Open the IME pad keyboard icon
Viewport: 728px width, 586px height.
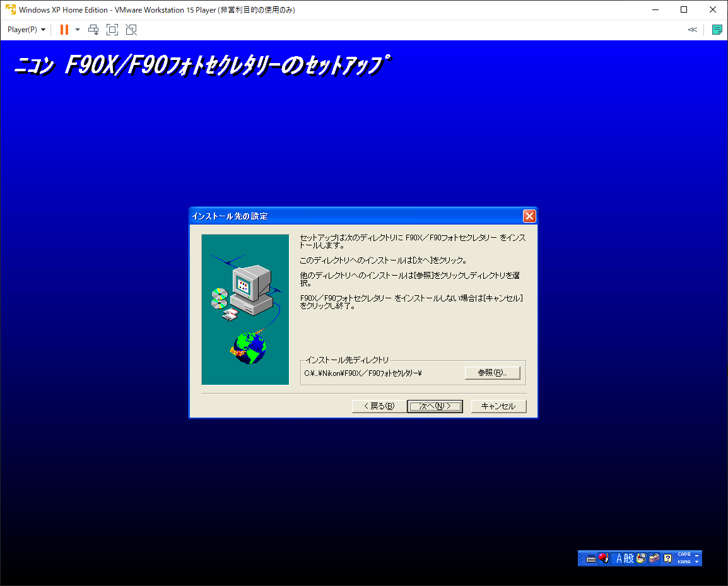click(591, 558)
